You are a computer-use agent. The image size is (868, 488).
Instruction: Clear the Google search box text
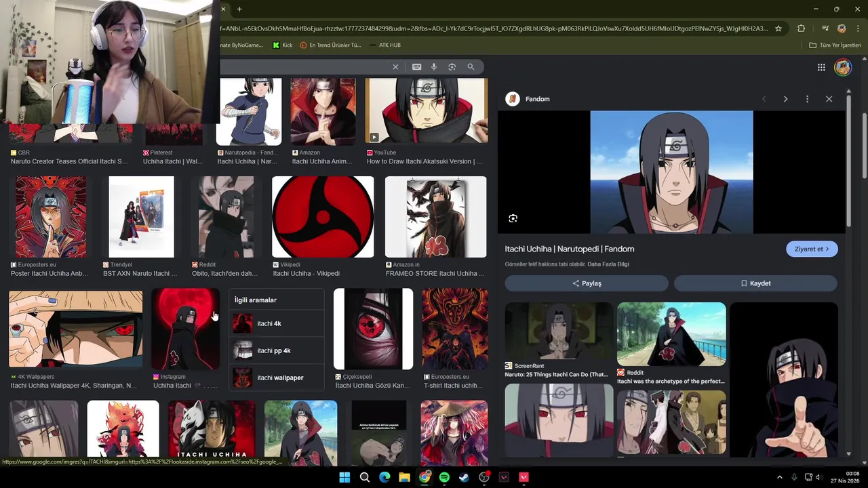point(395,67)
